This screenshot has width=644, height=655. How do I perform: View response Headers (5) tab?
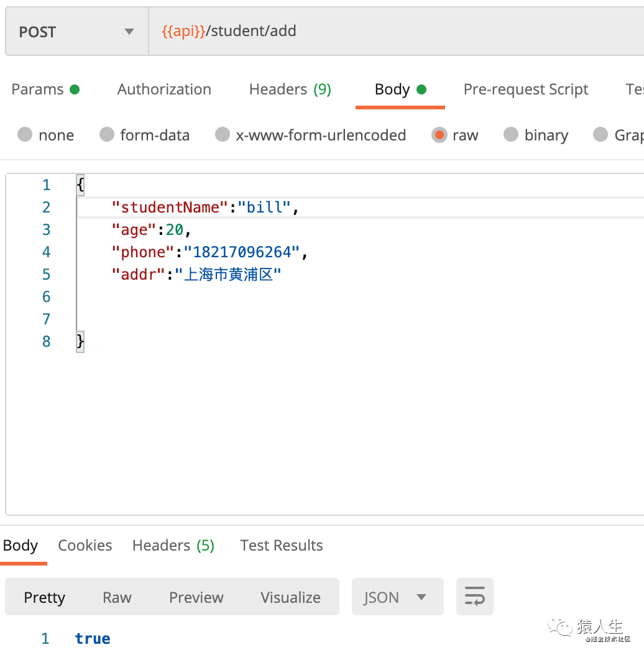(173, 546)
